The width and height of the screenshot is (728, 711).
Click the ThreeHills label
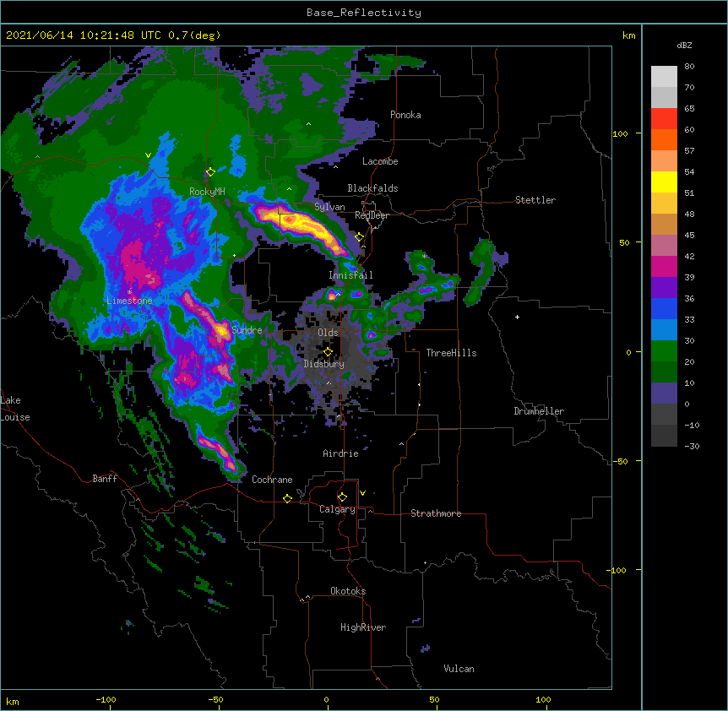pyautogui.click(x=451, y=353)
